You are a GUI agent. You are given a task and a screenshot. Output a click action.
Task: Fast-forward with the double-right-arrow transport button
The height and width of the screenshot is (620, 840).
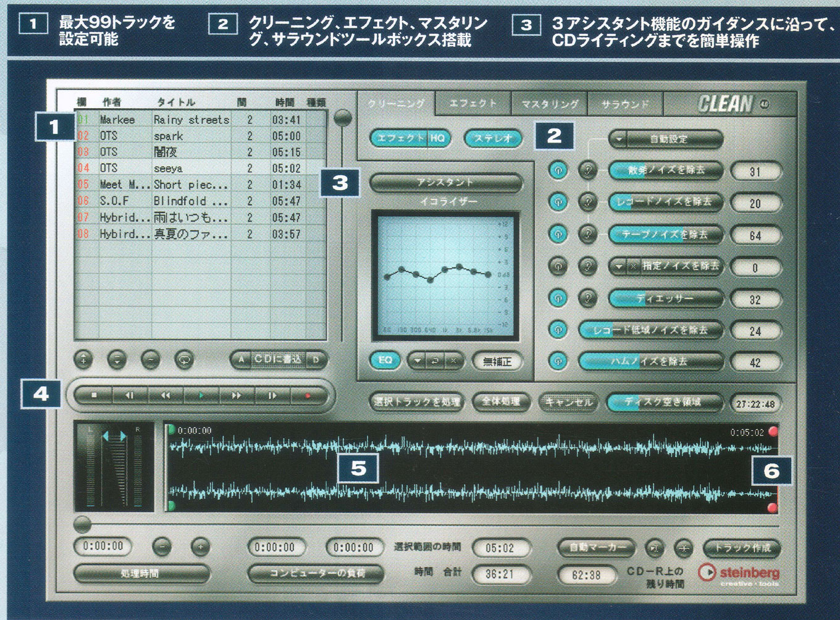coord(237,395)
